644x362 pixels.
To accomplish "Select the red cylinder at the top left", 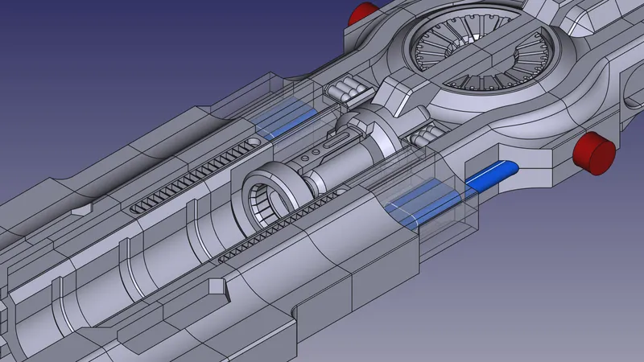I will tap(363, 14).
